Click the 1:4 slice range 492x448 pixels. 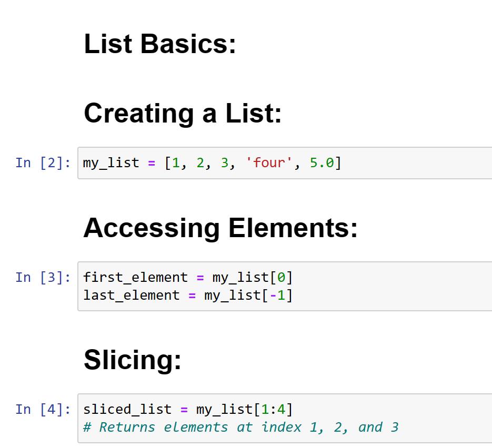[x=273, y=410]
